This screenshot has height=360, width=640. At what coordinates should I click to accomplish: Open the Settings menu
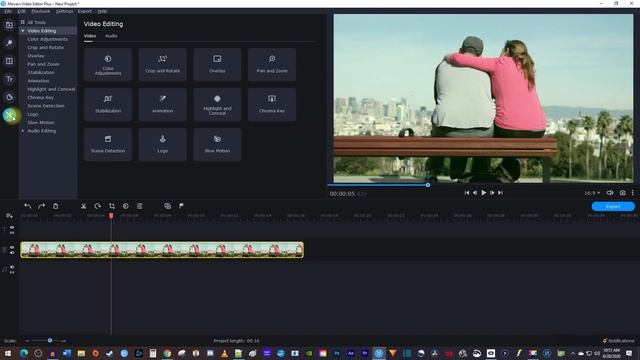[64, 11]
